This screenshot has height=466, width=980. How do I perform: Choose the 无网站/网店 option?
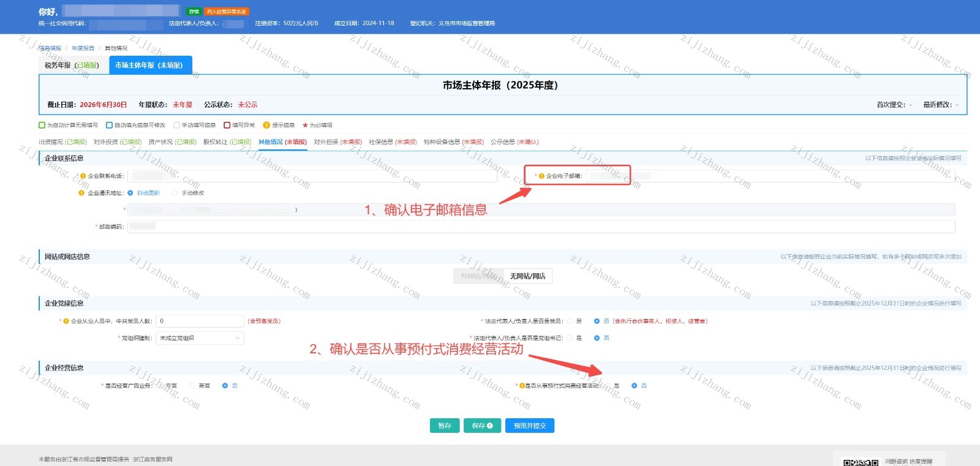point(527,276)
